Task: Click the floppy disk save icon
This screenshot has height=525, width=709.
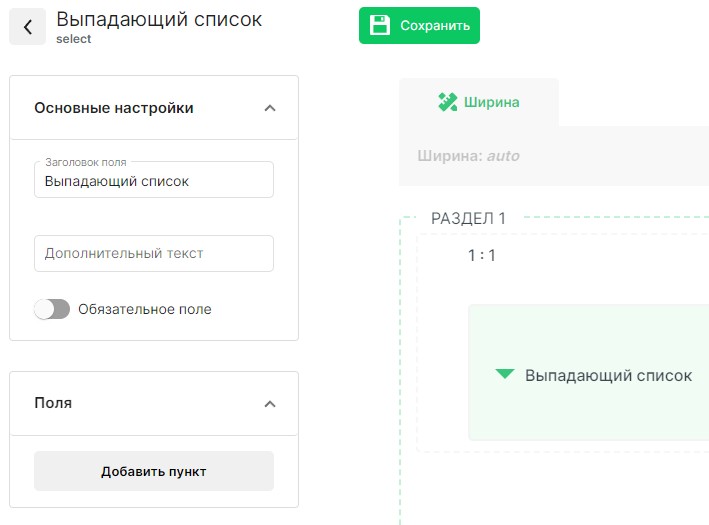Action: pyautogui.click(x=380, y=26)
